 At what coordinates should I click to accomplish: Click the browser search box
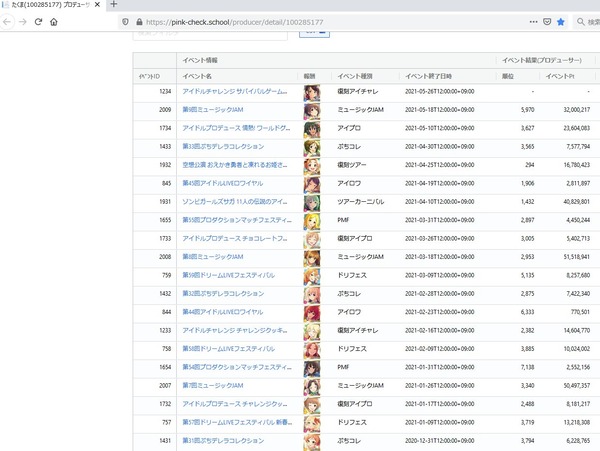pos(588,22)
